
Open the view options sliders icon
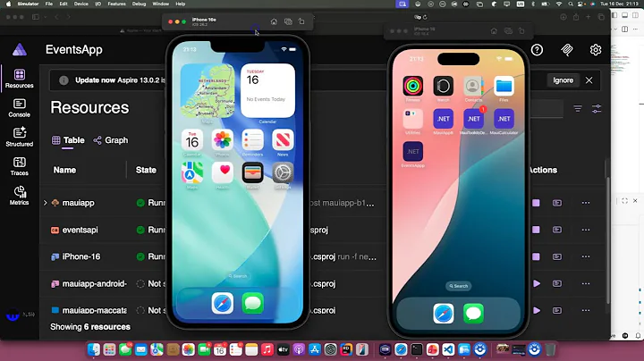597,109
